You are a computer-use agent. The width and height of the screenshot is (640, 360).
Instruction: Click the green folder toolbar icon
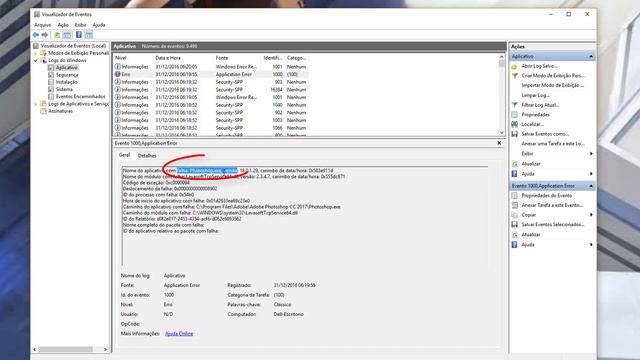coord(57,35)
